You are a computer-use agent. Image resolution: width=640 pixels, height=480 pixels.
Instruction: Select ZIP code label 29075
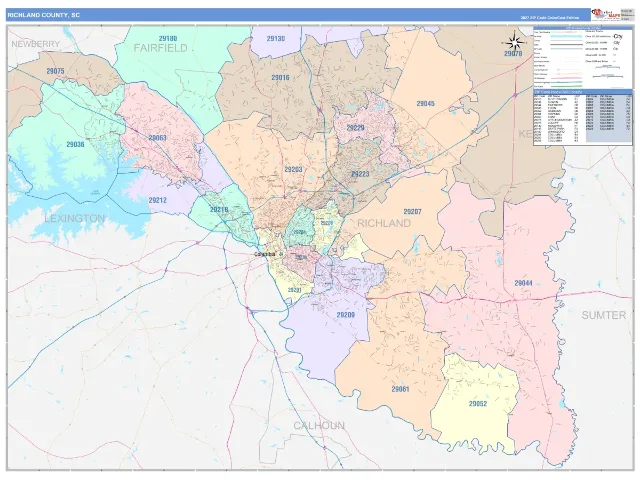(x=55, y=71)
